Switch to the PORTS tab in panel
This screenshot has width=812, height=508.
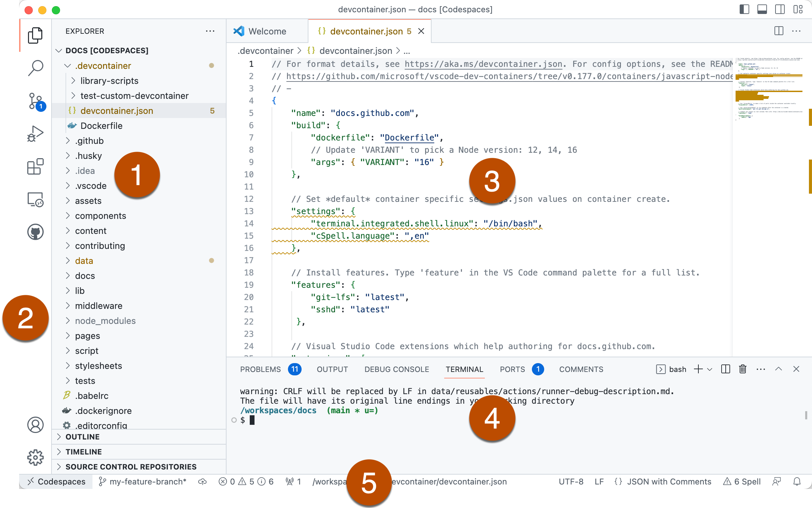tap(513, 369)
